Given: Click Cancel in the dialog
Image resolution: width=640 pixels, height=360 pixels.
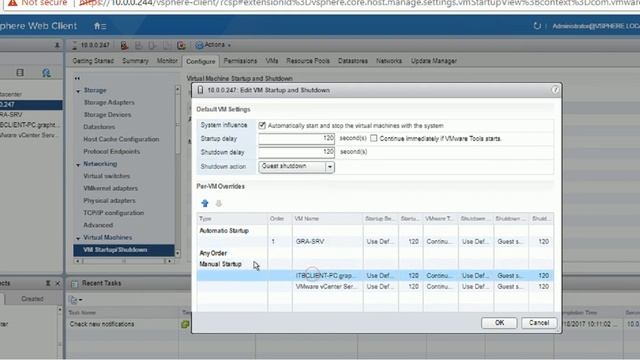Looking at the screenshot, I should [539, 323].
